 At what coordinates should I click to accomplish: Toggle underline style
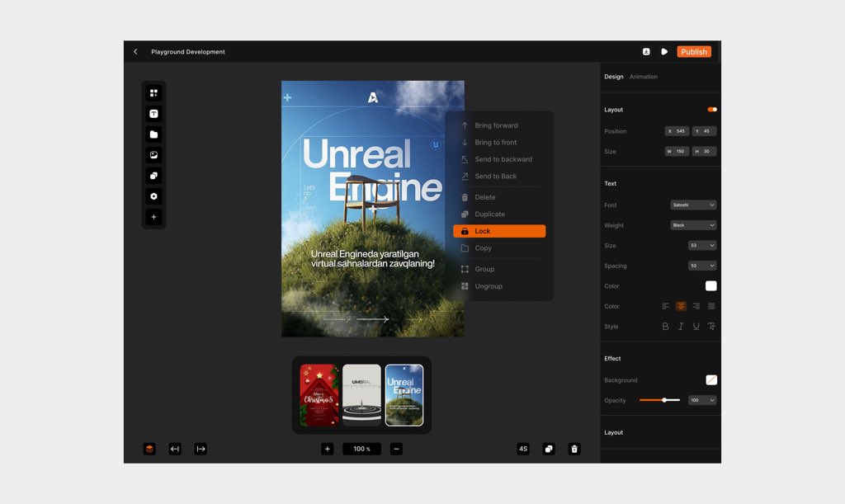696,327
